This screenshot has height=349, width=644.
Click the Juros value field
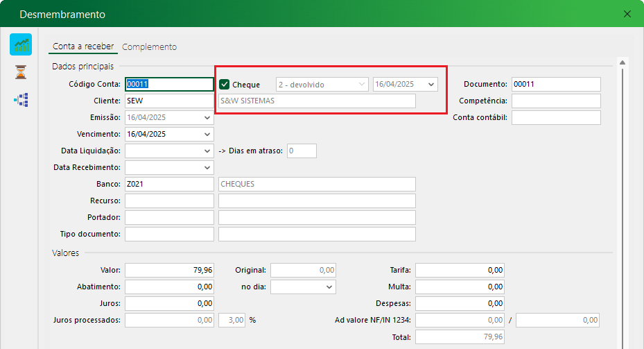coord(169,303)
